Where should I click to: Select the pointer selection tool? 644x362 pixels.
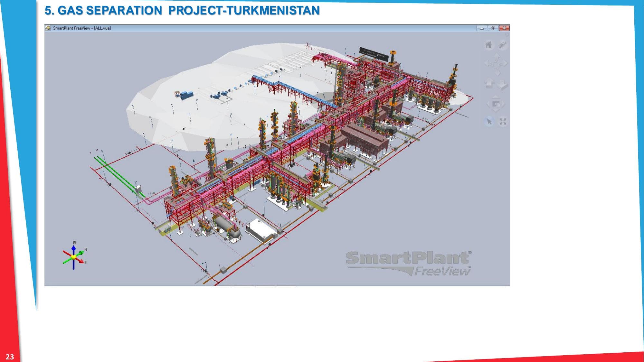(x=489, y=122)
